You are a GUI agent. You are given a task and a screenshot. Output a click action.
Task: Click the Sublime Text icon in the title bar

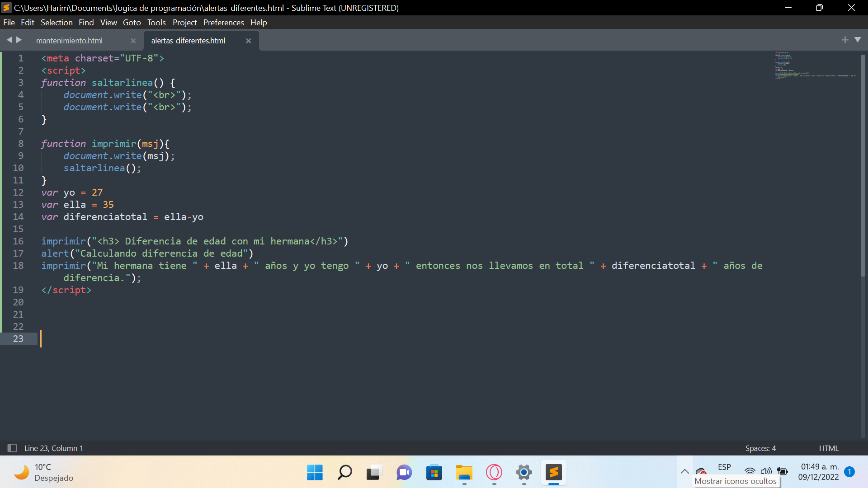[x=6, y=8]
